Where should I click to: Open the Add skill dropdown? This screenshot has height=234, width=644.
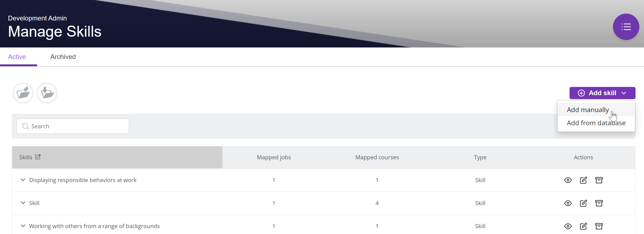[602, 93]
